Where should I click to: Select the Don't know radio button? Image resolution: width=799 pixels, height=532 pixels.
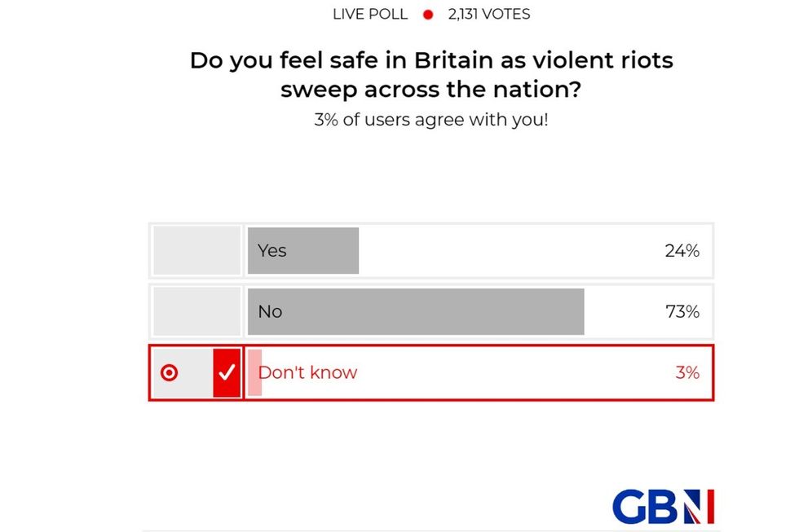(x=169, y=373)
